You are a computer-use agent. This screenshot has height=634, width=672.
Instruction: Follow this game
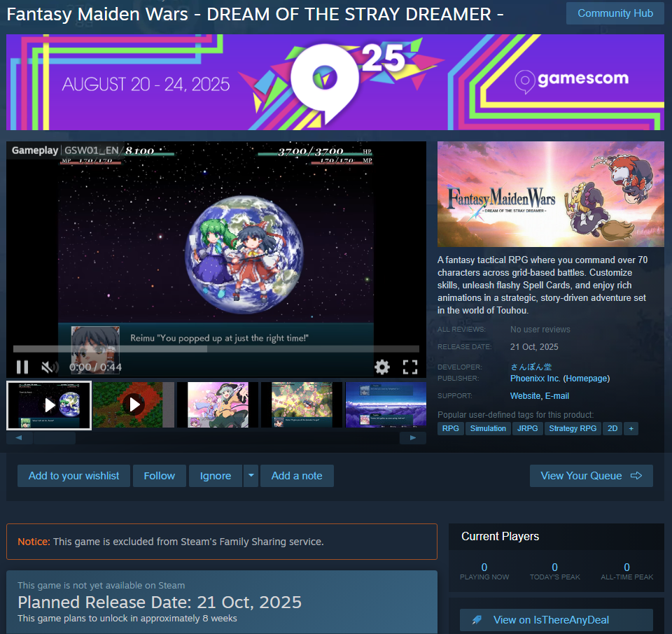[x=160, y=476]
